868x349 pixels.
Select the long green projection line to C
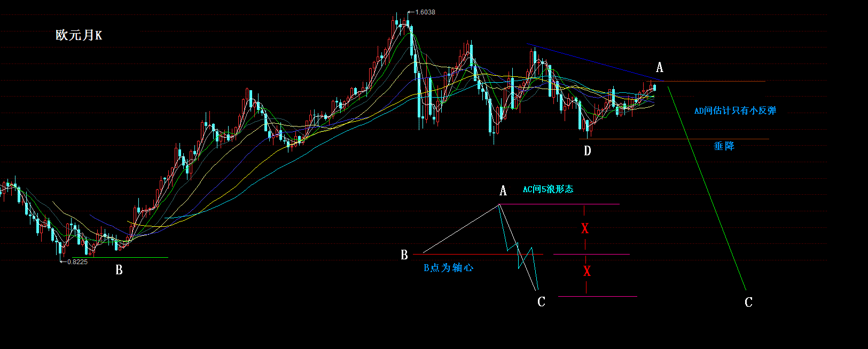point(707,188)
